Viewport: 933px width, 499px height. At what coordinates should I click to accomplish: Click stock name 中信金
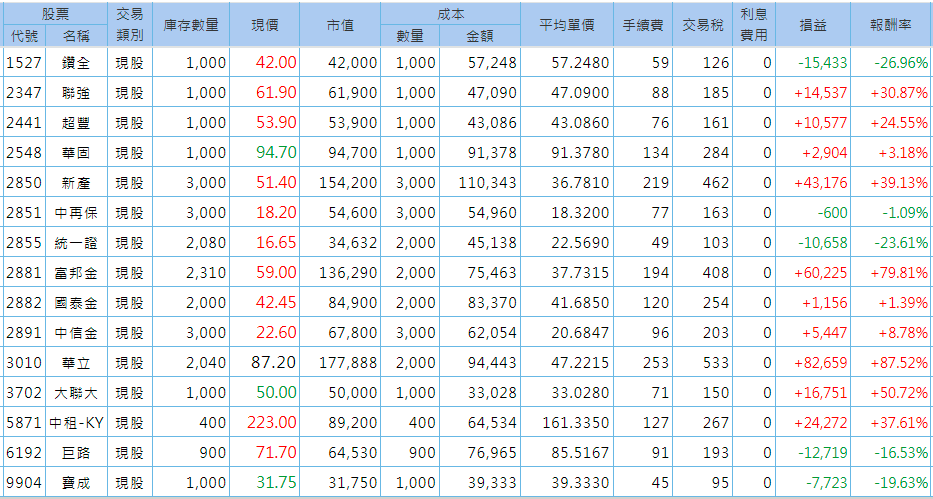coord(76,332)
